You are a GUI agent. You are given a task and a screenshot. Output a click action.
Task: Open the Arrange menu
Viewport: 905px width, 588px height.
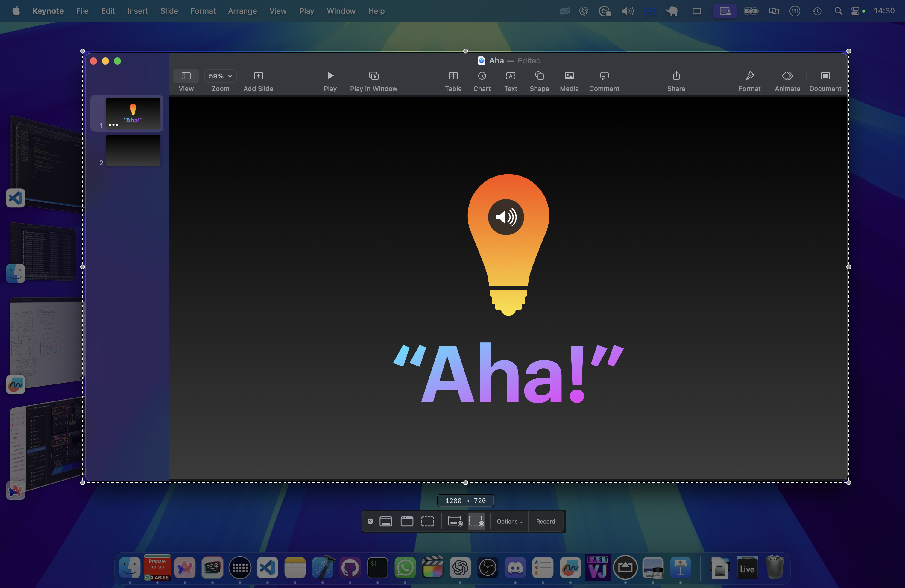click(242, 11)
